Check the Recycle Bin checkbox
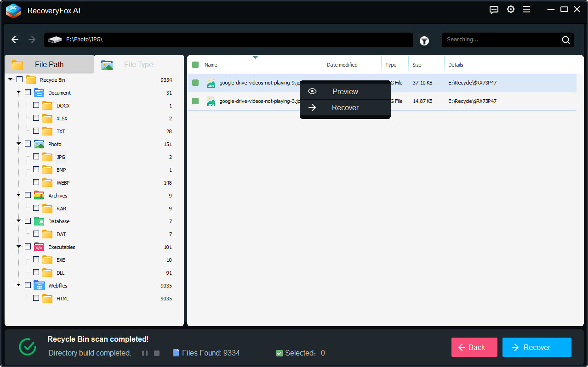Screen dimensions: 588x367 [x=19, y=79]
